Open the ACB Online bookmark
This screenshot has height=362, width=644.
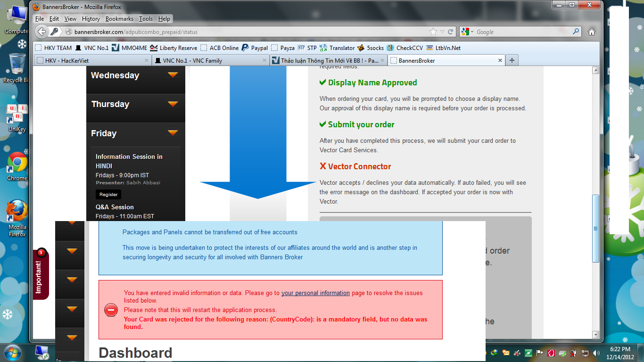[x=220, y=48]
